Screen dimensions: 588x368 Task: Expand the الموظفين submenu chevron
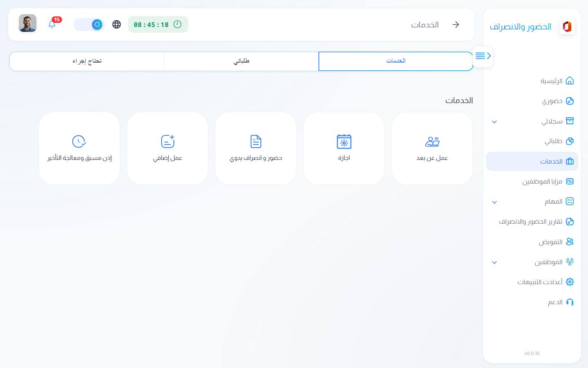coord(494,262)
